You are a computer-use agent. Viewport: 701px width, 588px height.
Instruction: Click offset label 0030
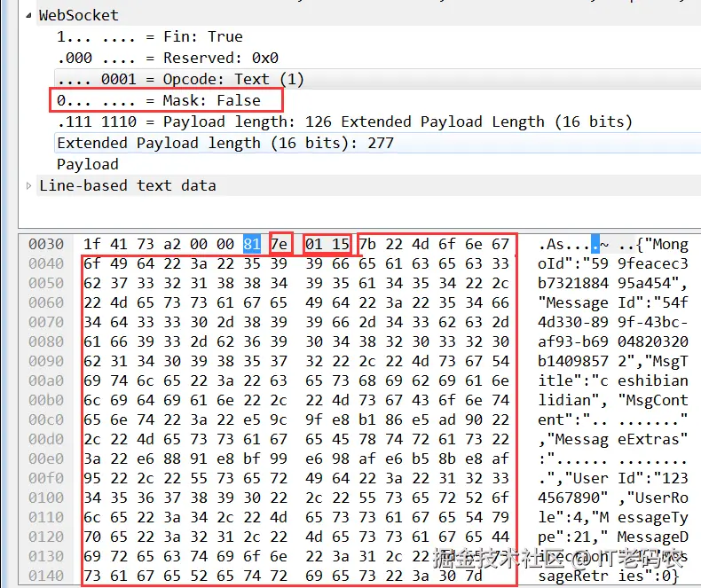[x=46, y=244]
